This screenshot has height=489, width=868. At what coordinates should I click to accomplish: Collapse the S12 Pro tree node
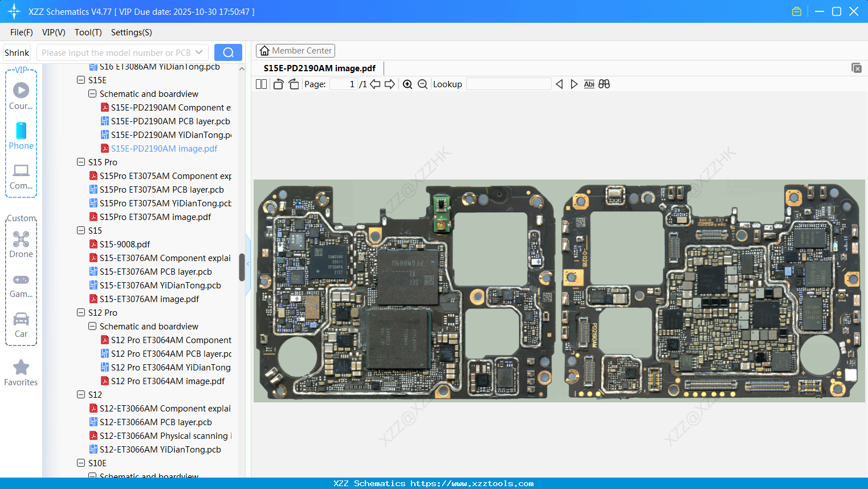80,312
